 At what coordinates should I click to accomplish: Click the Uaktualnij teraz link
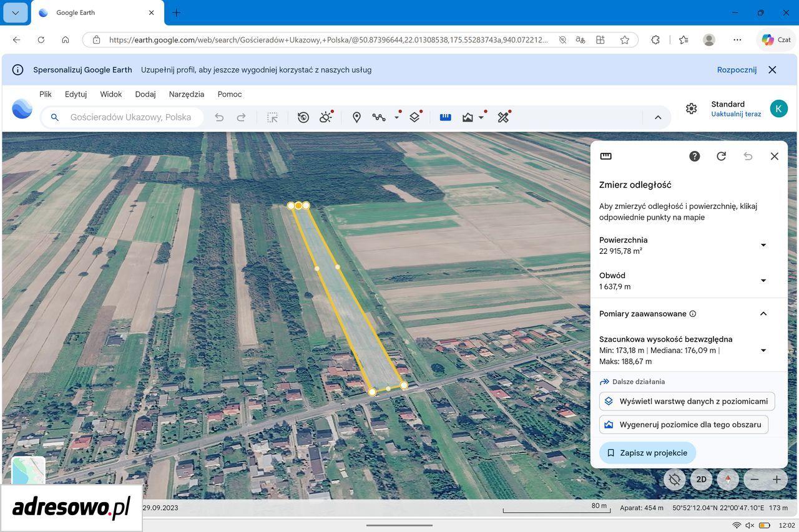point(736,114)
